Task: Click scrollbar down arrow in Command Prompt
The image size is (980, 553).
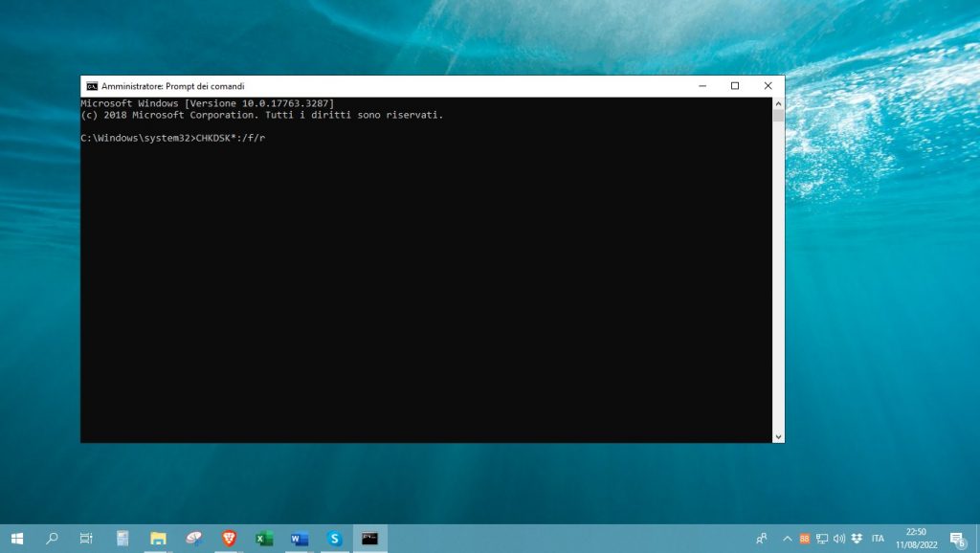Action: click(x=778, y=436)
